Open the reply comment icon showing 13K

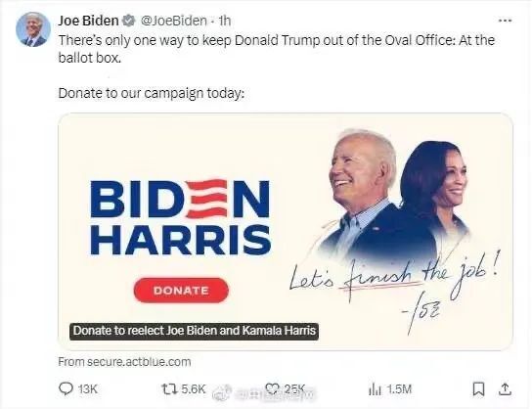66,388
